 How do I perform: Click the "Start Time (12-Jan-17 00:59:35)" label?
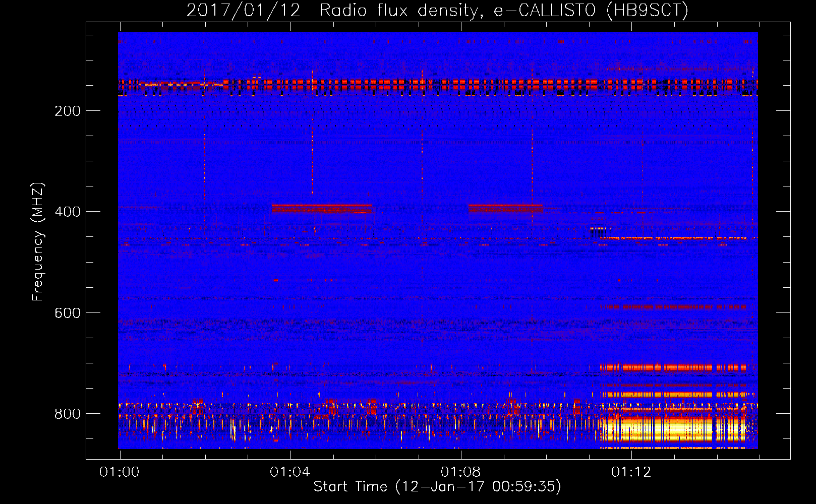(x=437, y=486)
